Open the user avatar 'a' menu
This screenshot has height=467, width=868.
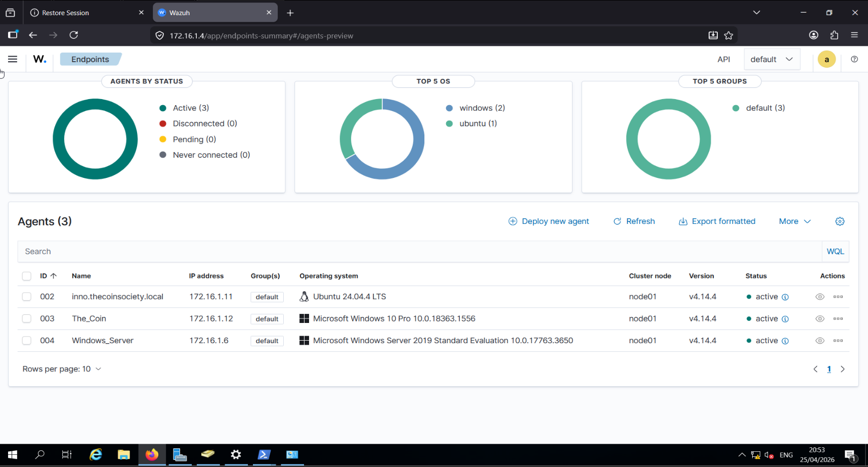click(x=827, y=59)
